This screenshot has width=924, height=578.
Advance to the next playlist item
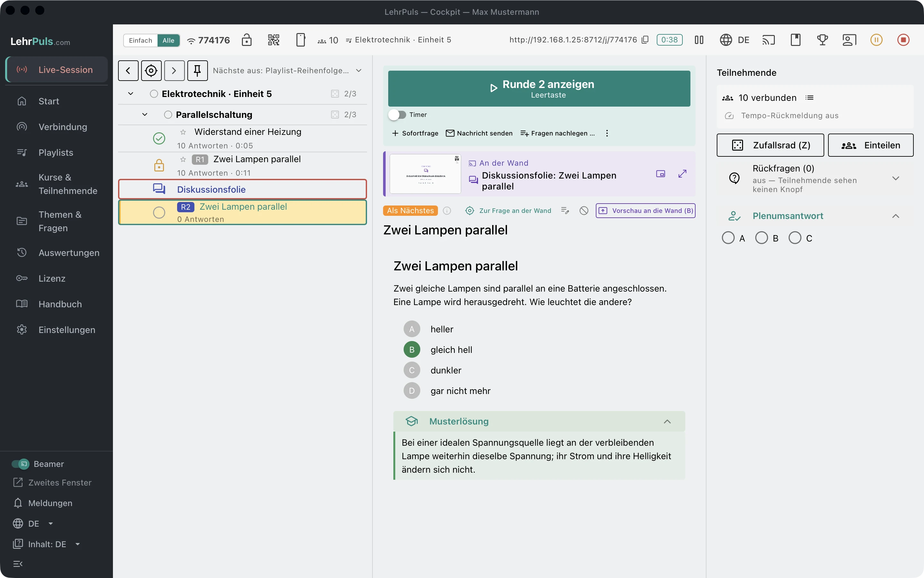(175, 70)
